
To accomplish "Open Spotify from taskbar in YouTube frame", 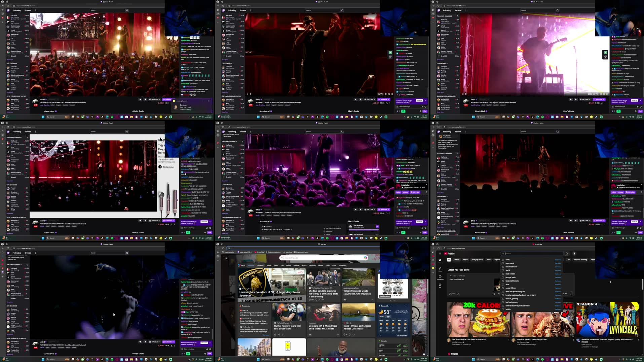I will pyautogui.click(x=542, y=359).
